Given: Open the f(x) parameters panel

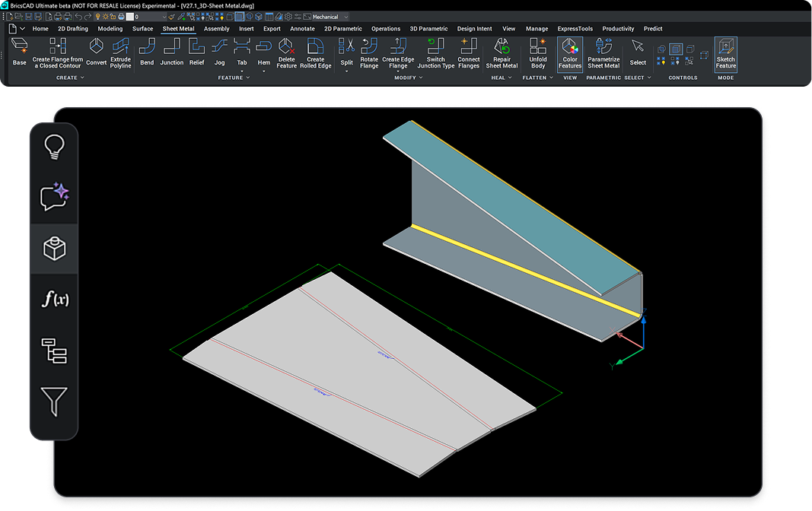Looking at the screenshot, I should click(x=54, y=298).
